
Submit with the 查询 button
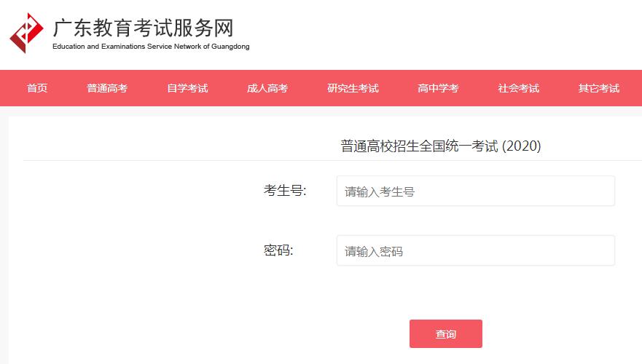[446, 333]
